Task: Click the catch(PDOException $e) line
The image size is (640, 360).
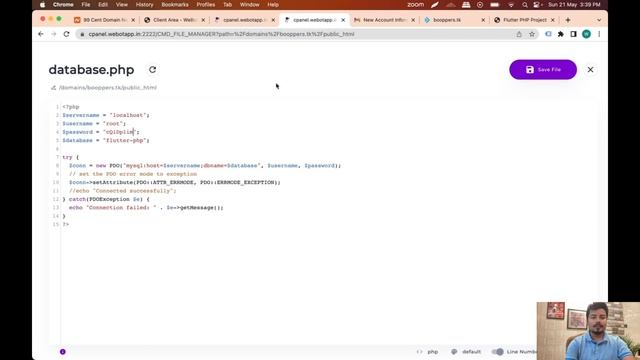Action: click(106, 199)
